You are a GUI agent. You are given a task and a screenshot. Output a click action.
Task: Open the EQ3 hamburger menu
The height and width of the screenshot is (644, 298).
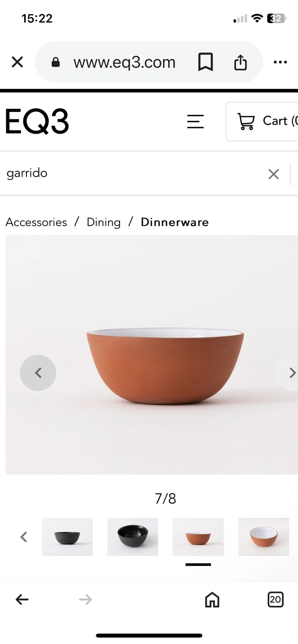click(x=196, y=122)
